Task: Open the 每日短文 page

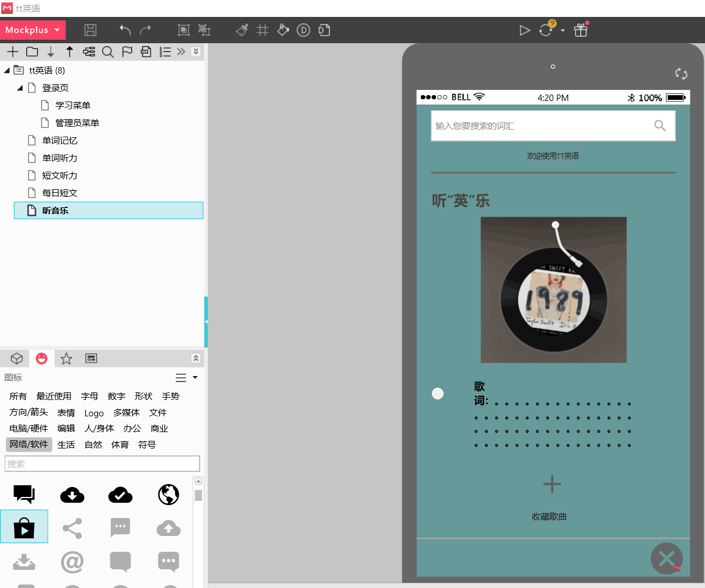Action: tap(60, 193)
